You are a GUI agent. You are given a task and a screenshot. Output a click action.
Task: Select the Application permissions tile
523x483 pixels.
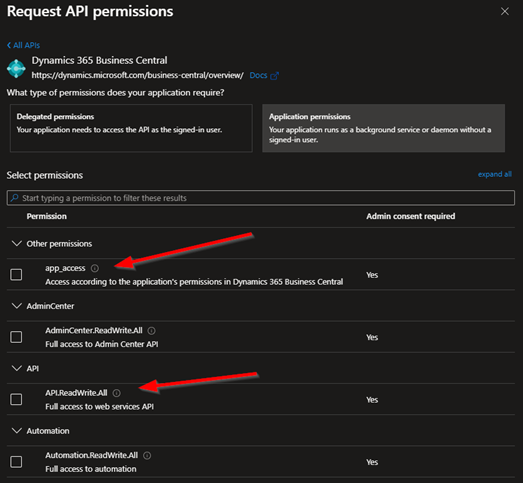(384, 128)
